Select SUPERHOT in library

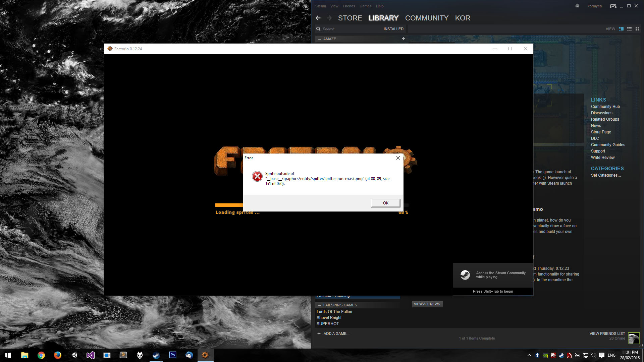coord(327,324)
